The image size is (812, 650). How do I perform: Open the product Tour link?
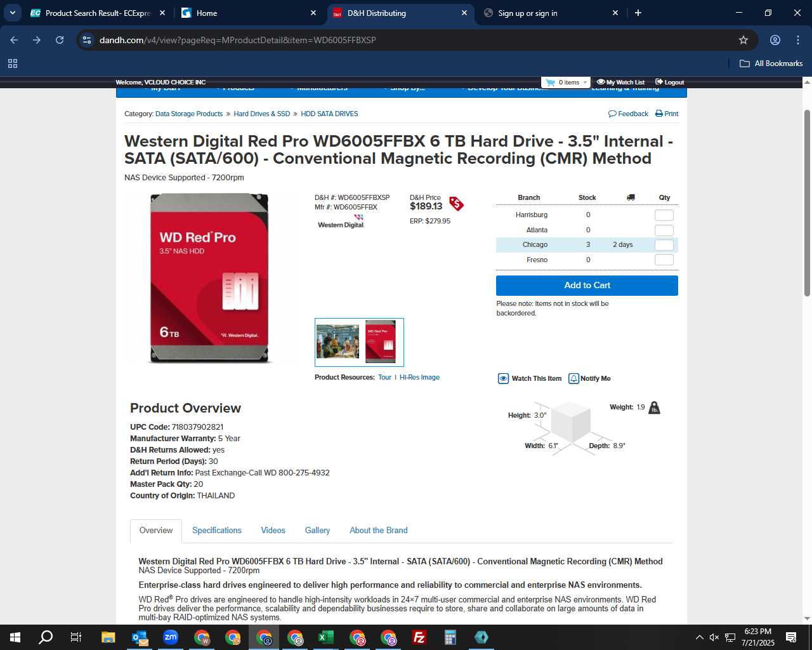click(384, 377)
